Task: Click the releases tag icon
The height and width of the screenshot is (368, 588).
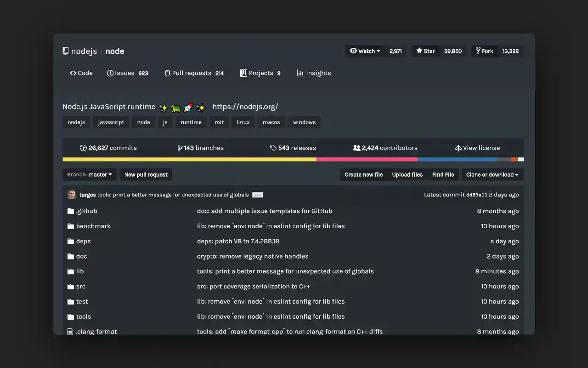Action: click(x=273, y=148)
